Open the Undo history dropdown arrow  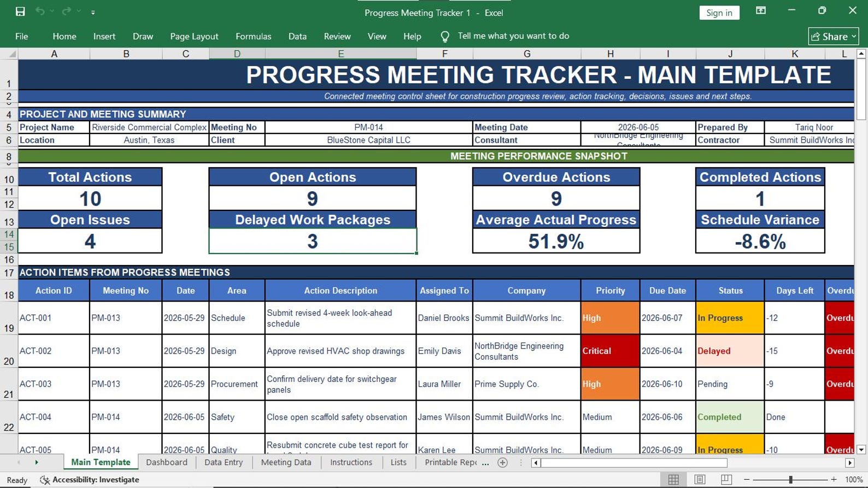52,11
